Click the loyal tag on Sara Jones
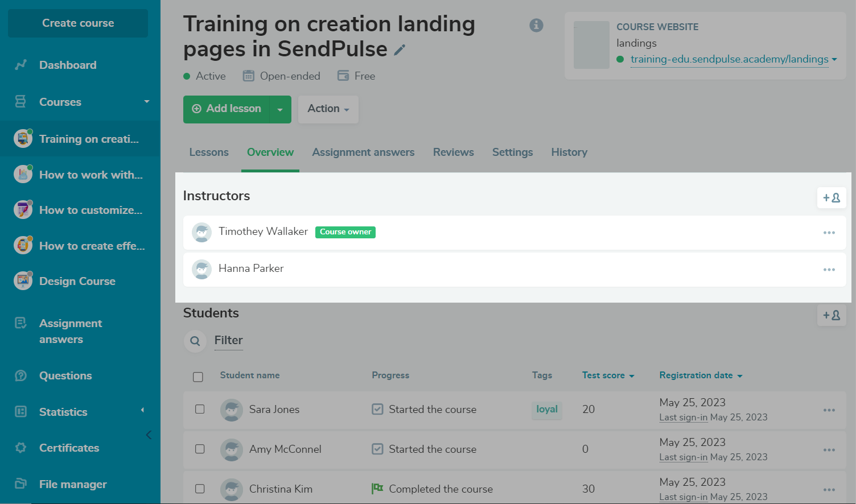Screen dimensions: 856x504 point(546,410)
